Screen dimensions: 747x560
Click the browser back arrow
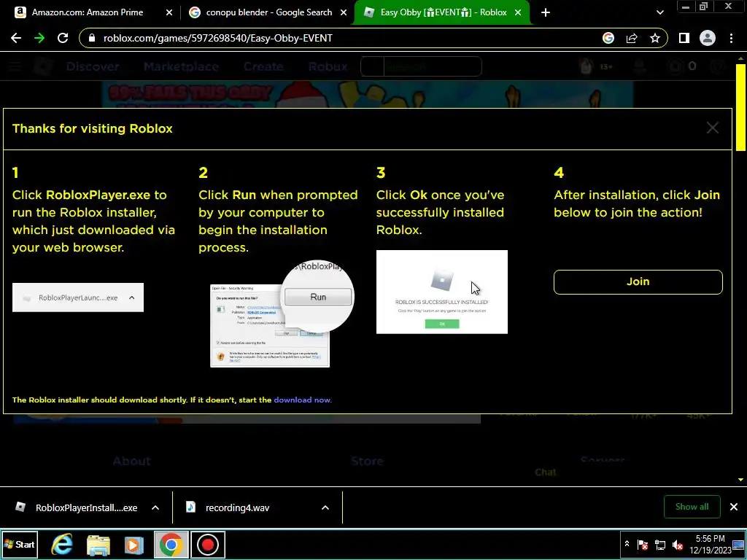pos(16,38)
